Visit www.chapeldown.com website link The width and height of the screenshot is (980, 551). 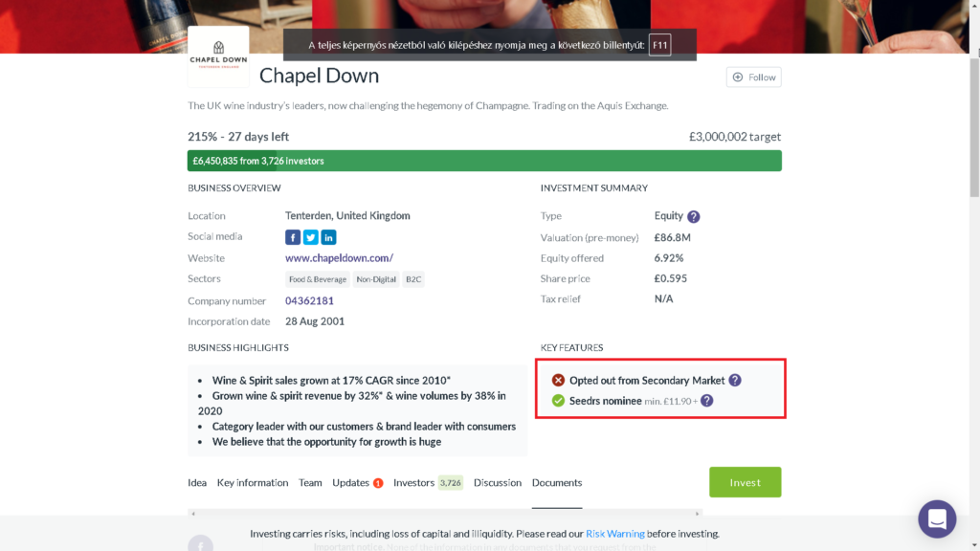pyautogui.click(x=339, y=258)
